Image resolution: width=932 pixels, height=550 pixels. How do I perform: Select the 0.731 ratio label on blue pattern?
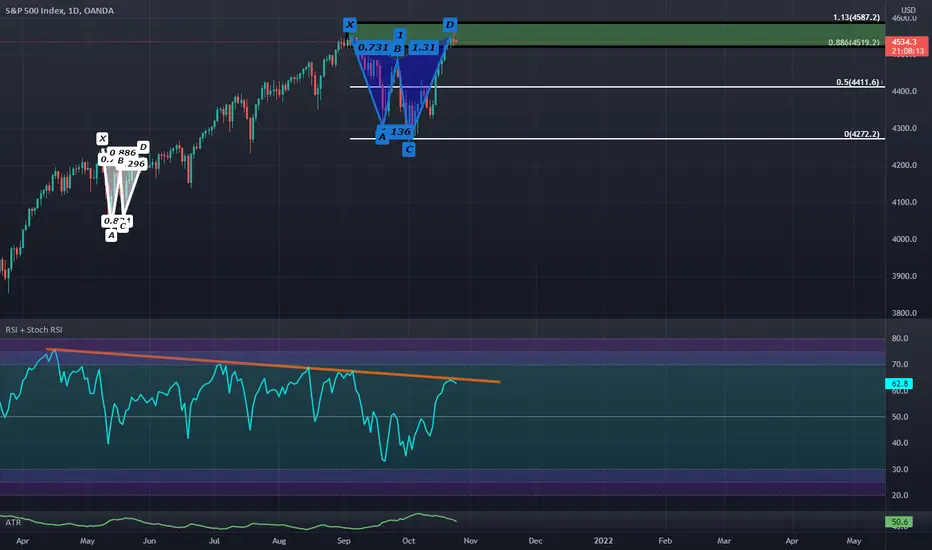coord(373,48)
